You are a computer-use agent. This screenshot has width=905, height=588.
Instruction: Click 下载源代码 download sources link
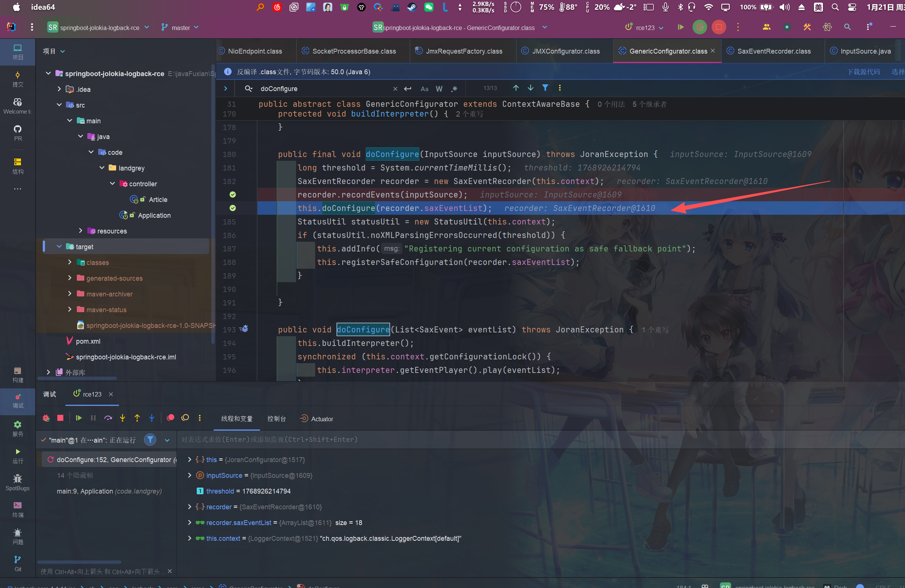click(x=863, y=72)
